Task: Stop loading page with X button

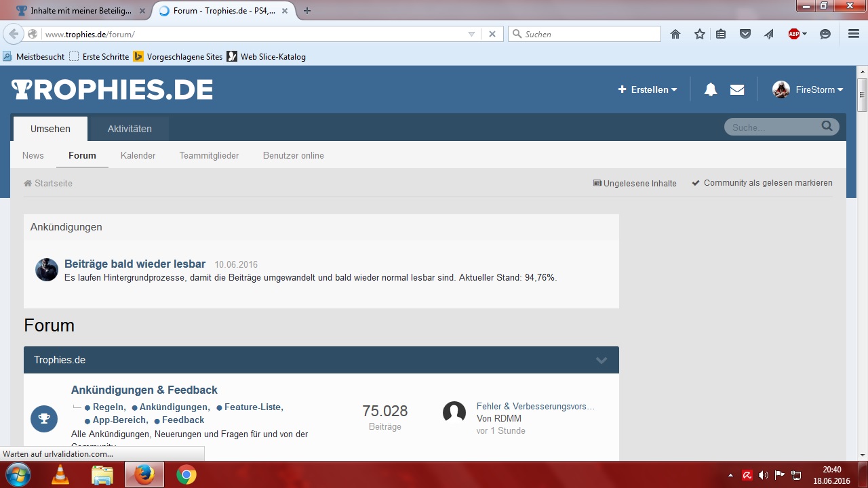Action: click(x=492, y=34)
